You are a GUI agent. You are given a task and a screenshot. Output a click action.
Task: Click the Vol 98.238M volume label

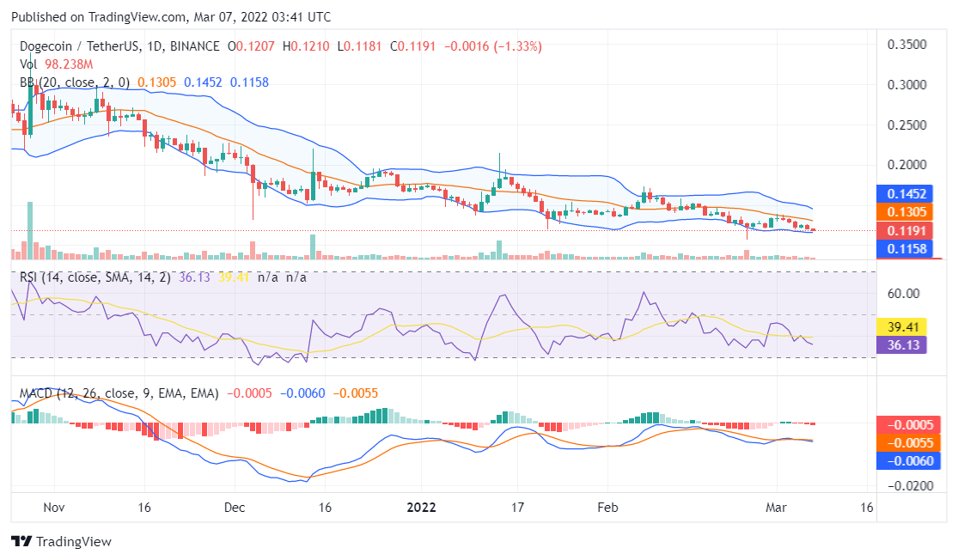[x=57, y=64]
